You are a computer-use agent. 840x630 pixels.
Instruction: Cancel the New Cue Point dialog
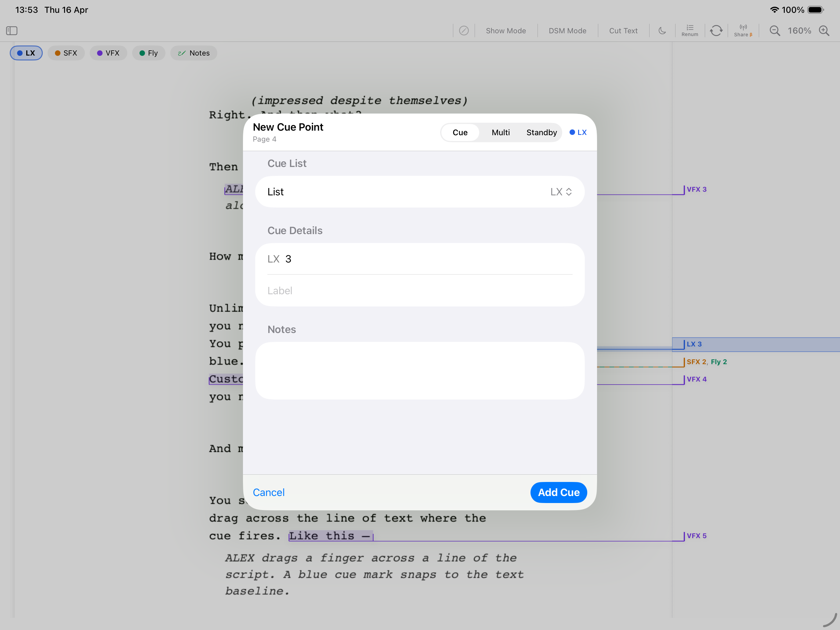tap(269, 492)
